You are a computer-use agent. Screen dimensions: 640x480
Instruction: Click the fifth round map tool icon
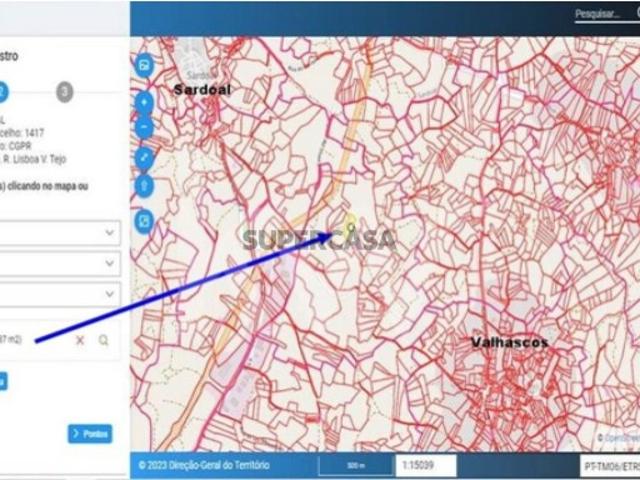click(145, 185)
